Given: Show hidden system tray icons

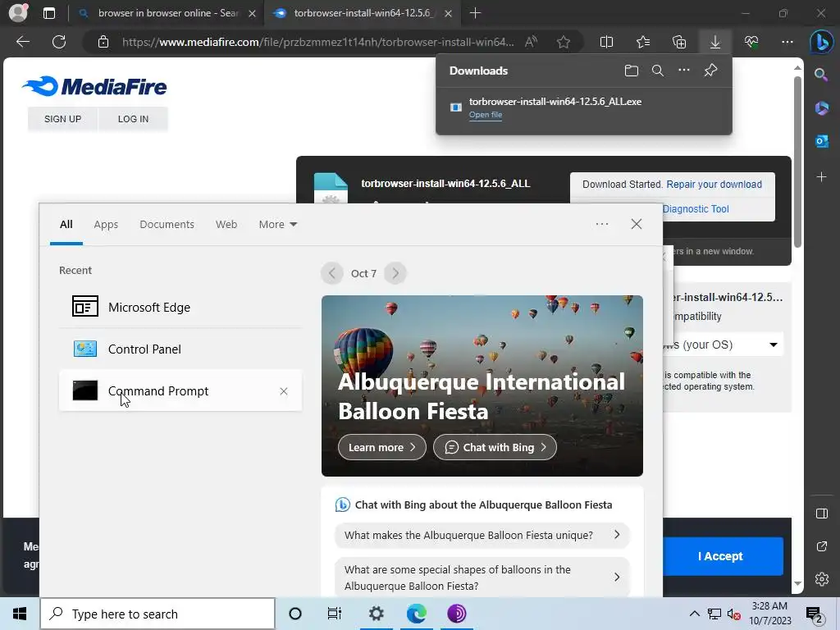Looking at the screenshot, I should [694, 614].
